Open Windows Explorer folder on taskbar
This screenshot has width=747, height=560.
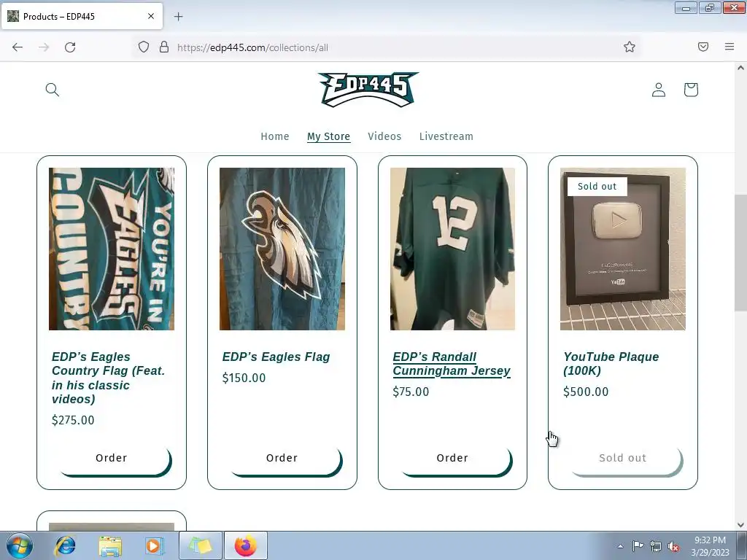(110, 545)
